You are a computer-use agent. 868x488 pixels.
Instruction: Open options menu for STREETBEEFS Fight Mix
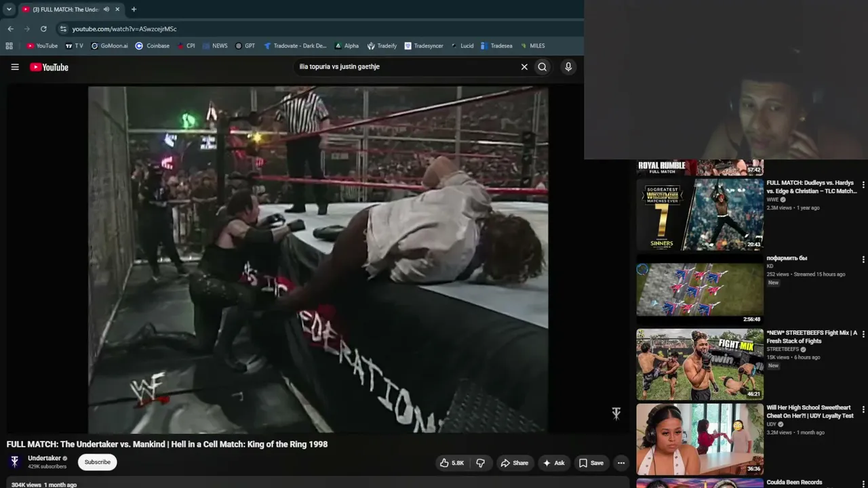pos(863,335)
